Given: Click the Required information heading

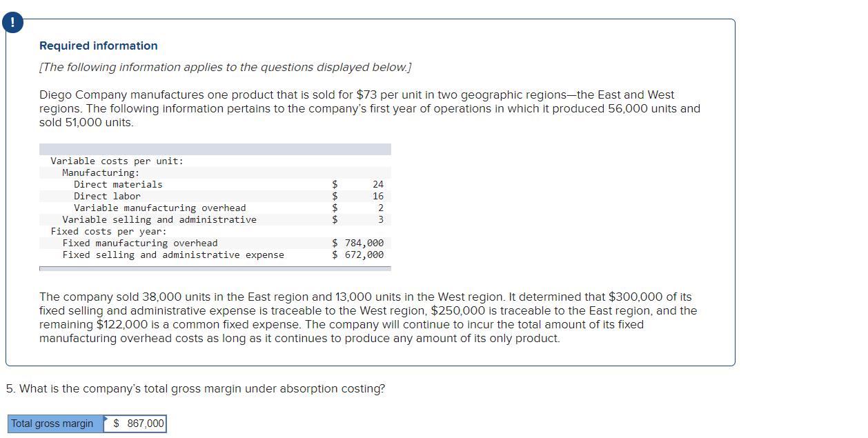Looking at the screenshot, I should coord(97,46).
